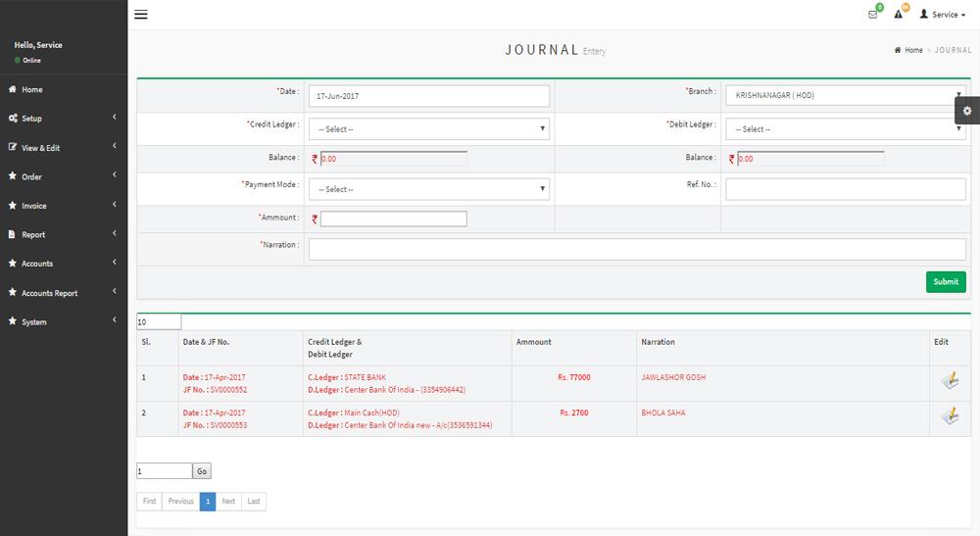Screen dimensions: 980x536
Task: Click the Home house icon in sidebar
Action: 12,89
